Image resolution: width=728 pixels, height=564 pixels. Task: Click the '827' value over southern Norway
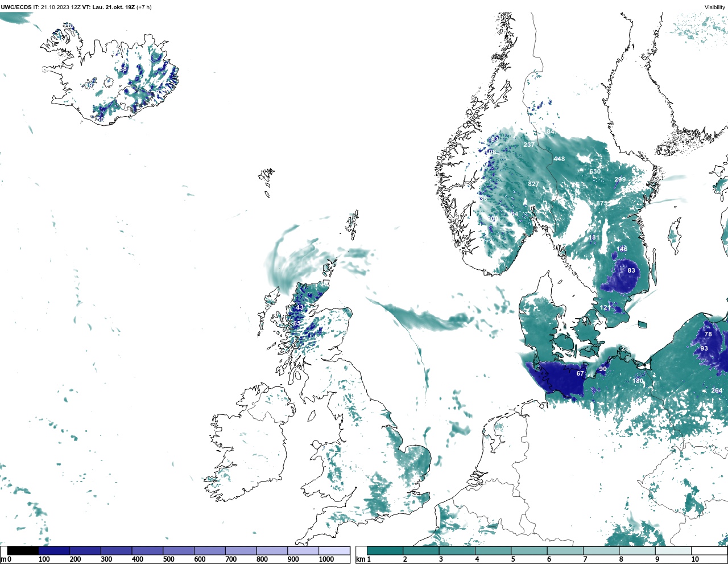pos(533,184)
